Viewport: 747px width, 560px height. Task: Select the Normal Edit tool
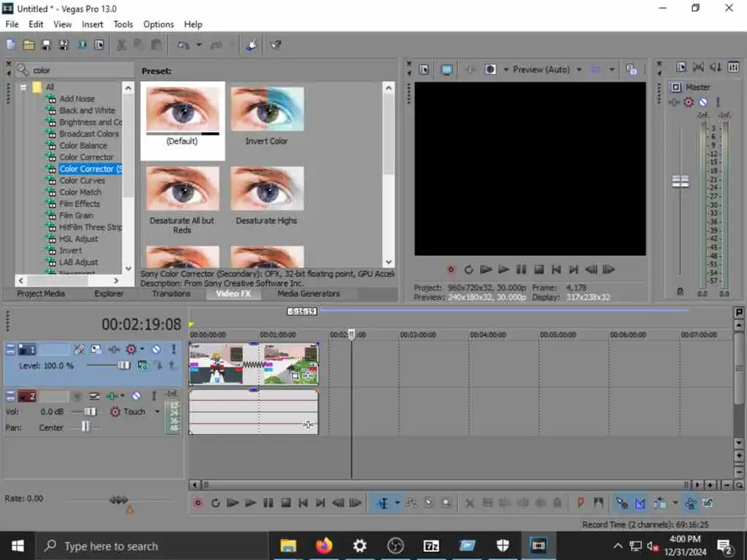coord(383,503)
